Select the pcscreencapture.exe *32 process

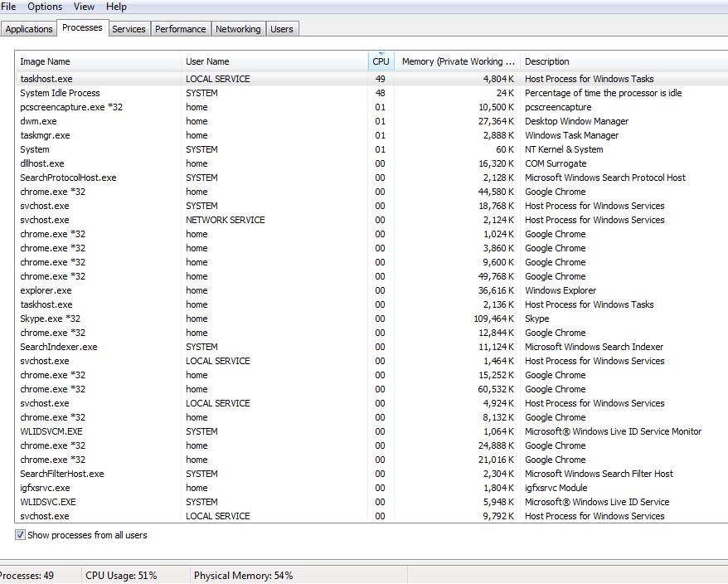pyautogui.click(x=71, y=107)
